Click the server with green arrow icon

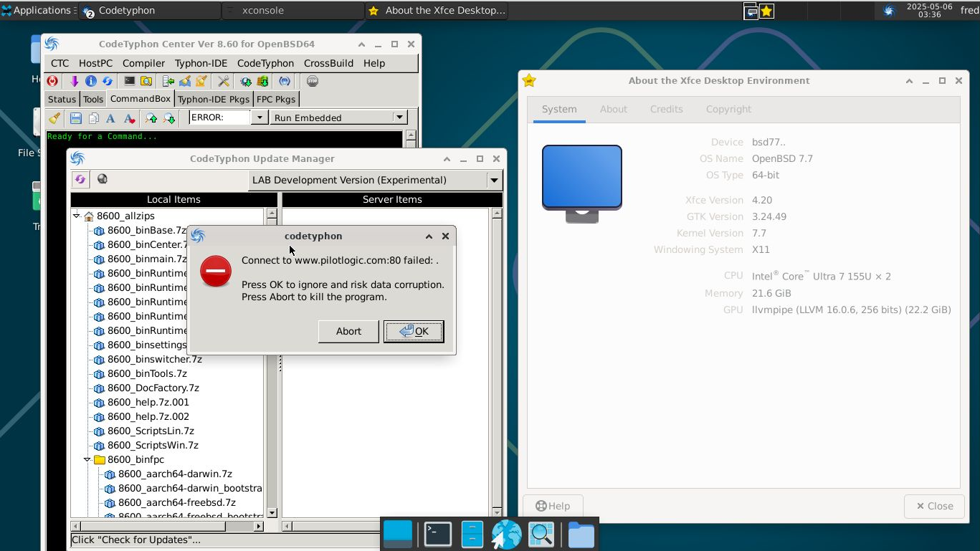tap(168, 81)
